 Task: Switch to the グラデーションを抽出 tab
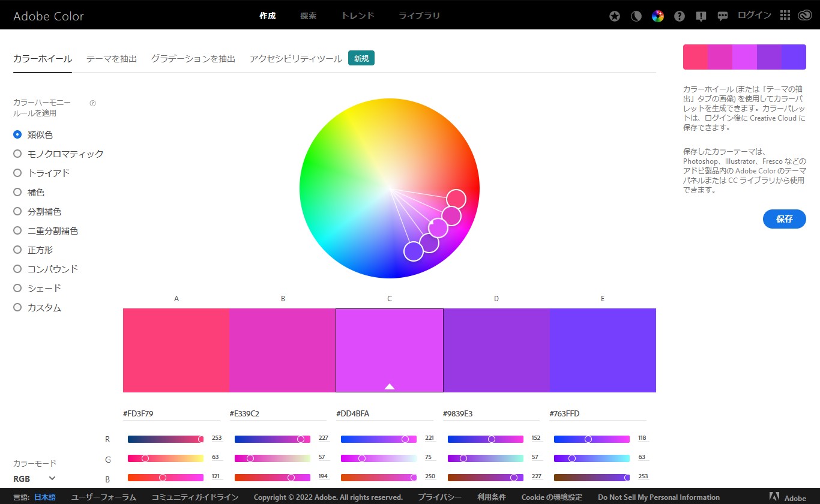[193, 58]
